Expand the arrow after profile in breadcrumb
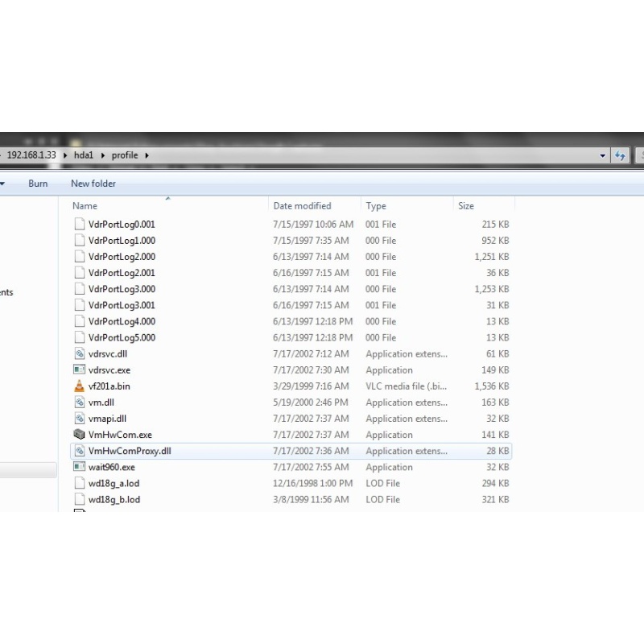This screenshot has height=644, width=644. coord(147,155)
